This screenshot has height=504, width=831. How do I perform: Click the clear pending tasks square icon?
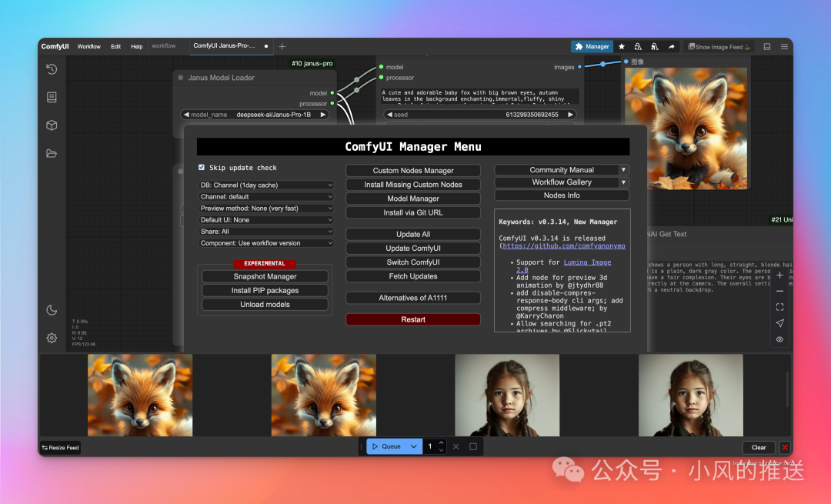pyautogui.click(x=473, y=446)
